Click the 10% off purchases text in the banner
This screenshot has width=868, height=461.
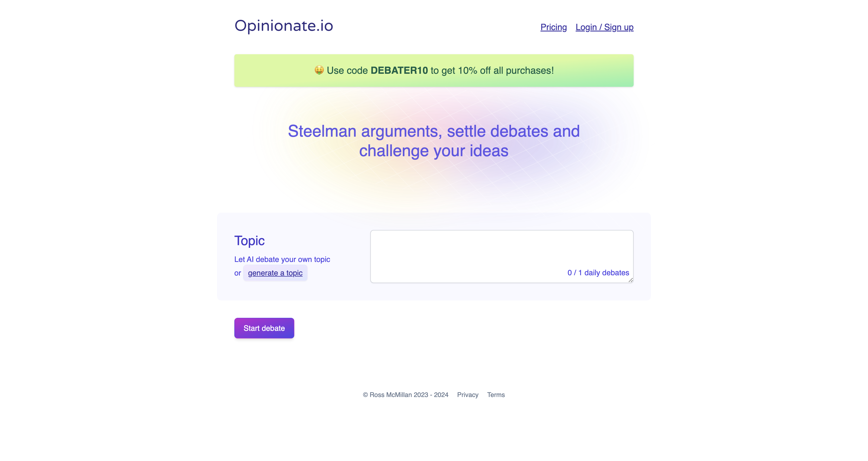coord(492,71)
